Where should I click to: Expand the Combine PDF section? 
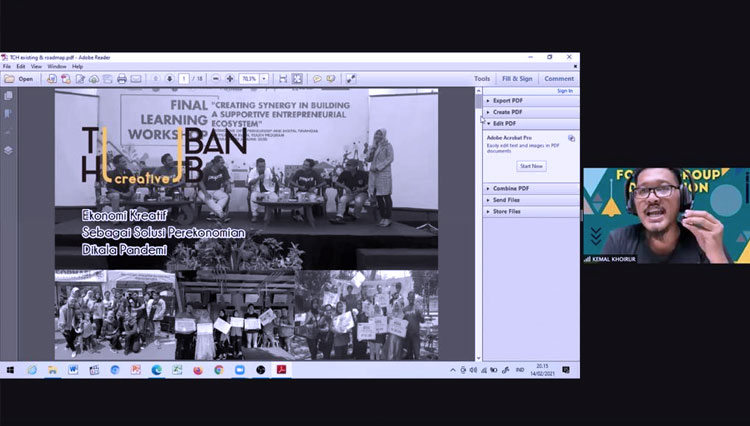pos(531,189)
